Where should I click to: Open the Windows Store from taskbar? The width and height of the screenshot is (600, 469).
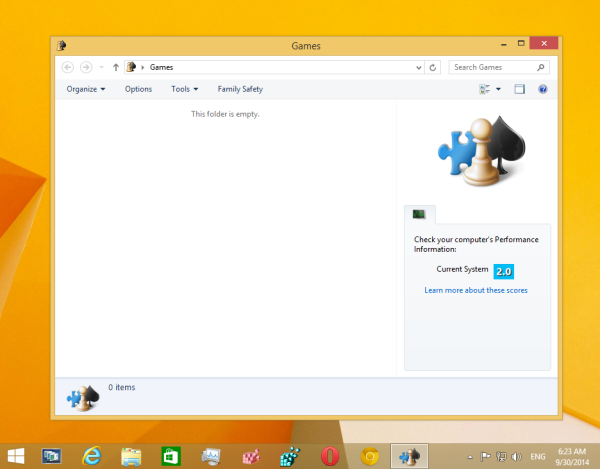coord(171,456)
